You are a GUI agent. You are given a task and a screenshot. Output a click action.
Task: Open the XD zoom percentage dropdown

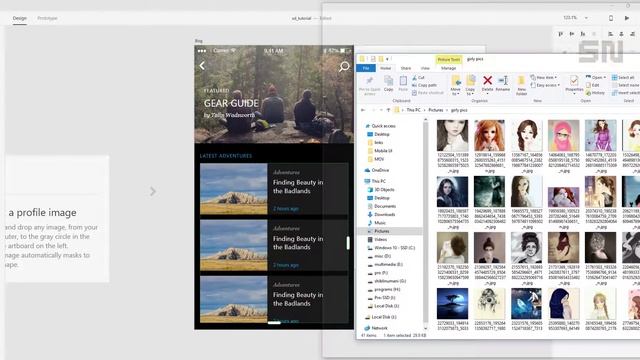click(586, 18)
